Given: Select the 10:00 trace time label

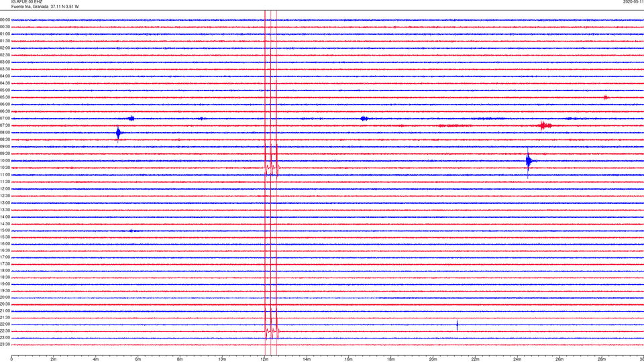Looking at the screenshot, I should click(5, 161).
